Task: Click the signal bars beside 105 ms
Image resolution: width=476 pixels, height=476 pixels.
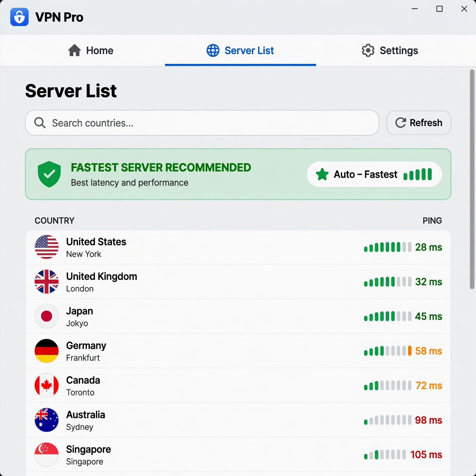Action: 385,455
